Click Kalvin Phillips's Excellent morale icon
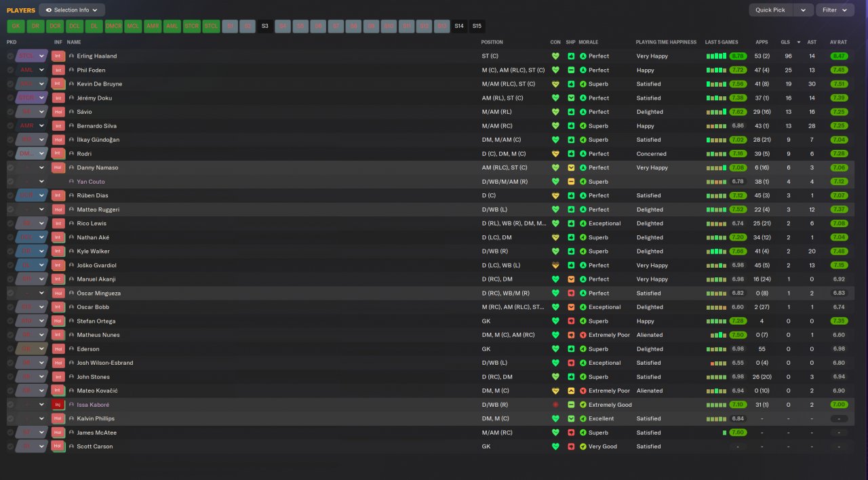This screenshot has width=868, height=480. [x=583, y=418]
